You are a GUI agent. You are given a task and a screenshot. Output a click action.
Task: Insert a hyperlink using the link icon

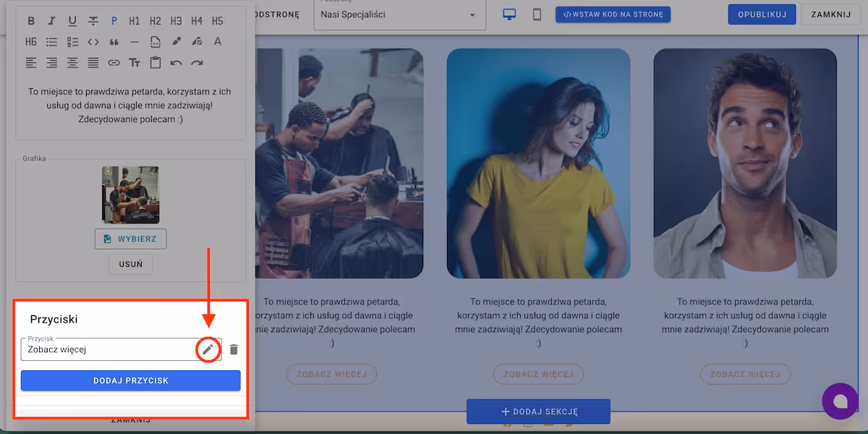pos(114,63)
